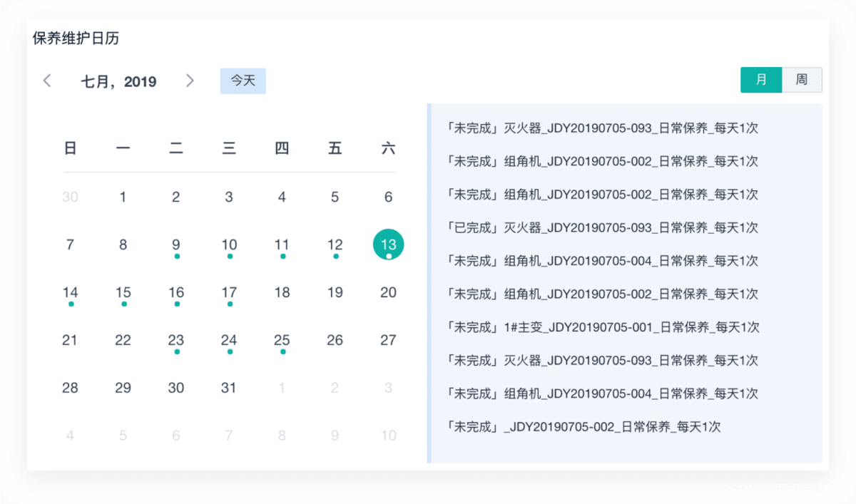Viewport: 856px width, 504px height.
Task: Select July 30 (dark, not greyed)
Action: point(176,388)
